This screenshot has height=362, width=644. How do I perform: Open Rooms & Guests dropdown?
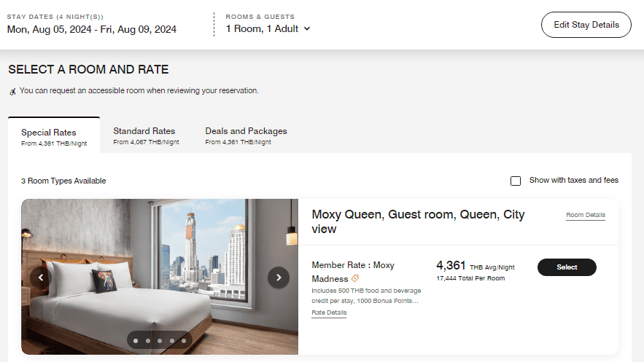click(x=268, y=28)
